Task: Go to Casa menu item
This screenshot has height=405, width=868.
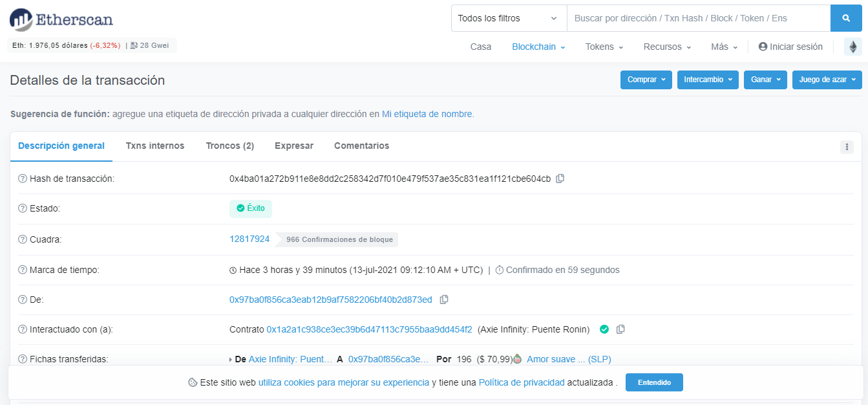Action: click(x=481, y=47)
